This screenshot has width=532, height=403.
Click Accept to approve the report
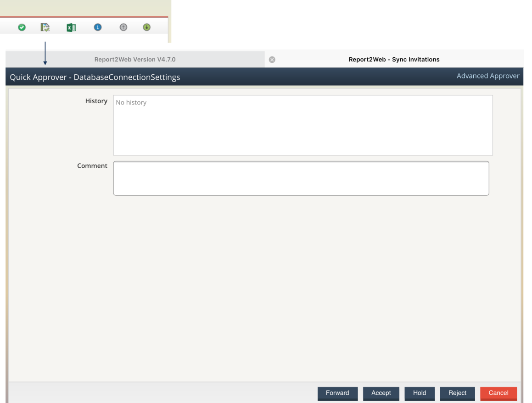[381, 393]
